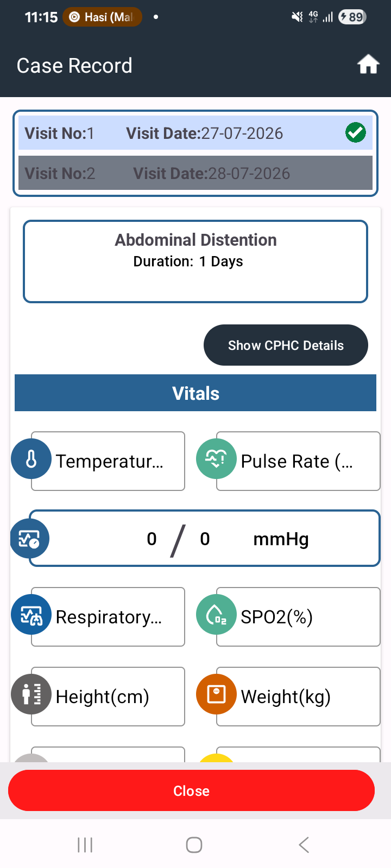Show CPHC Details

(286, 345)
